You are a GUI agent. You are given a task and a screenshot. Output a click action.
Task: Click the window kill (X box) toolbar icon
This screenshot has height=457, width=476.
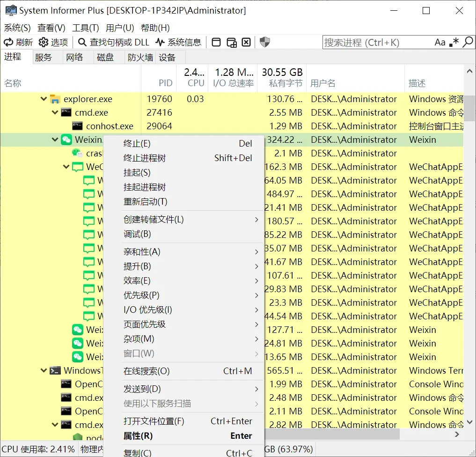pos(246,42)
